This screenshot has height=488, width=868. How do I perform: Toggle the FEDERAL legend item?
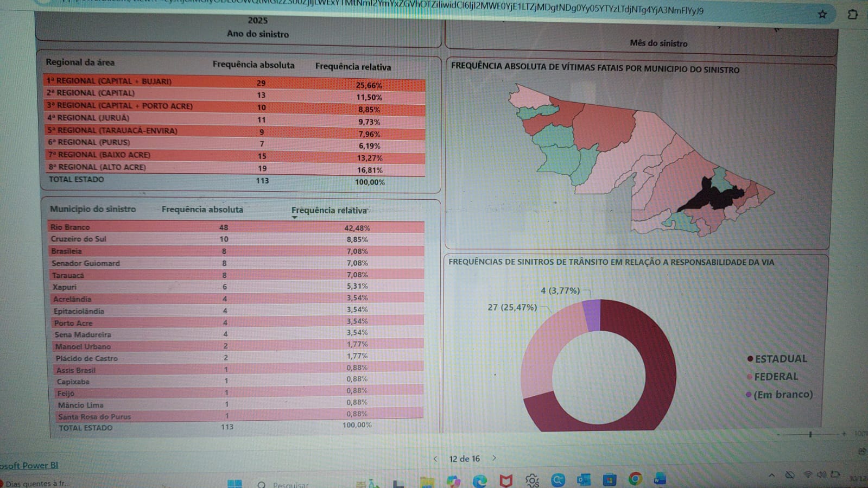click(x=775, y=377)
